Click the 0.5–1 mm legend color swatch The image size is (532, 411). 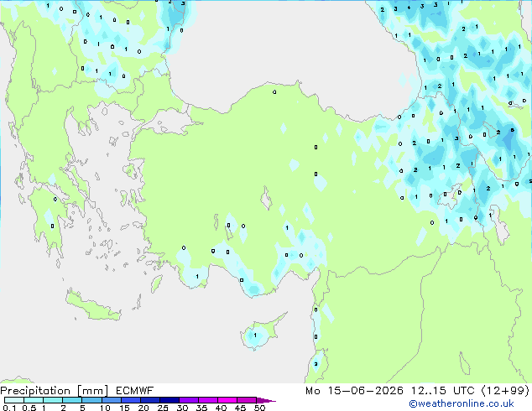(34, 400)
